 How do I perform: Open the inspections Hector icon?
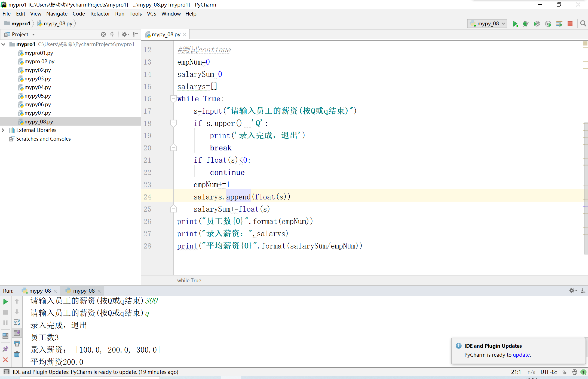[574, 372]
